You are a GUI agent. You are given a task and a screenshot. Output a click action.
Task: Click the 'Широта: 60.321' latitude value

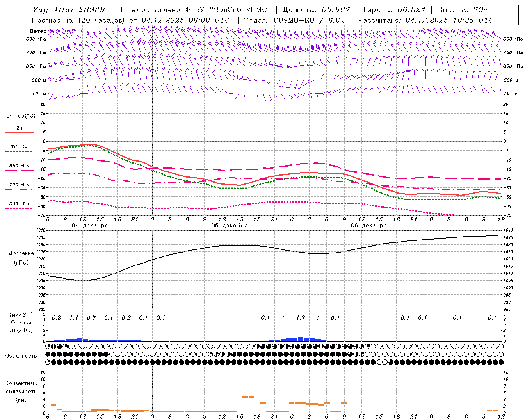(x=393, y=10)
